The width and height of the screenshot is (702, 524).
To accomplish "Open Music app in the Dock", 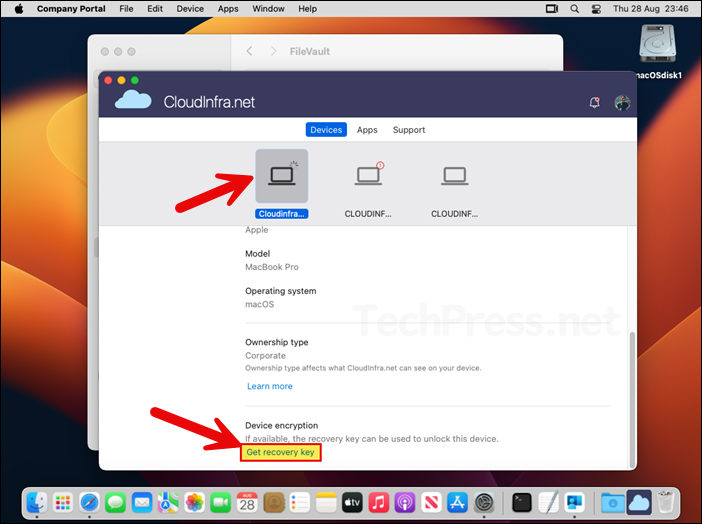I will (x=379, y=503).
